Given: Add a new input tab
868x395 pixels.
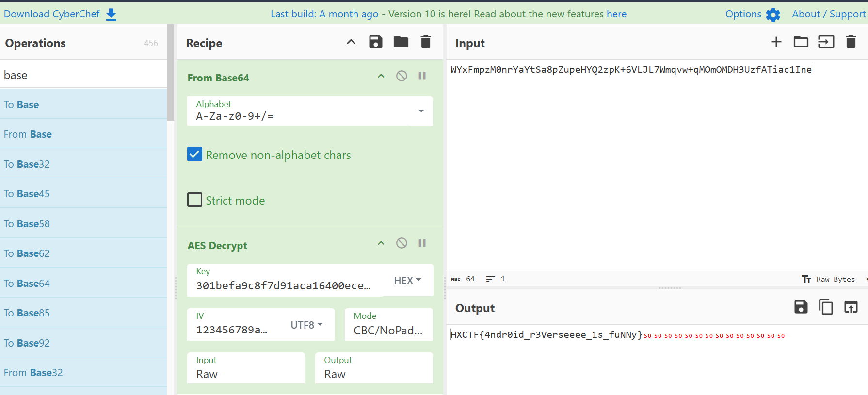Looking at the screenshot, I should point(776,42).
